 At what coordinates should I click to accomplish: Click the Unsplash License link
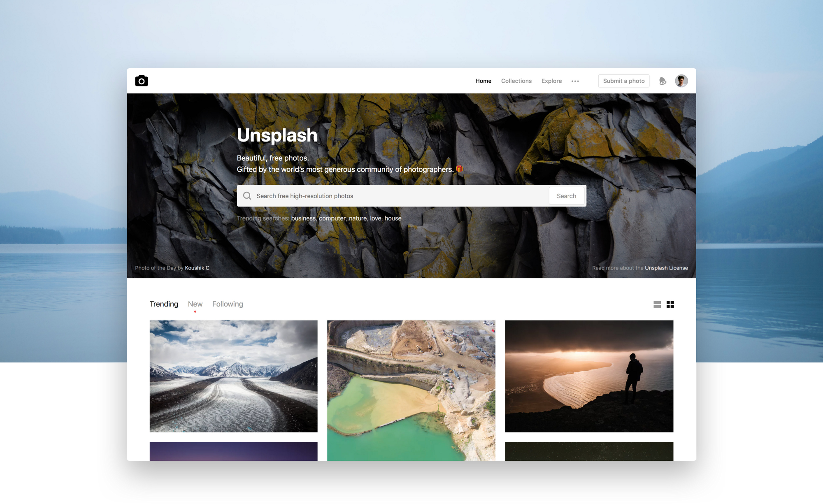[x=665, y=267]
